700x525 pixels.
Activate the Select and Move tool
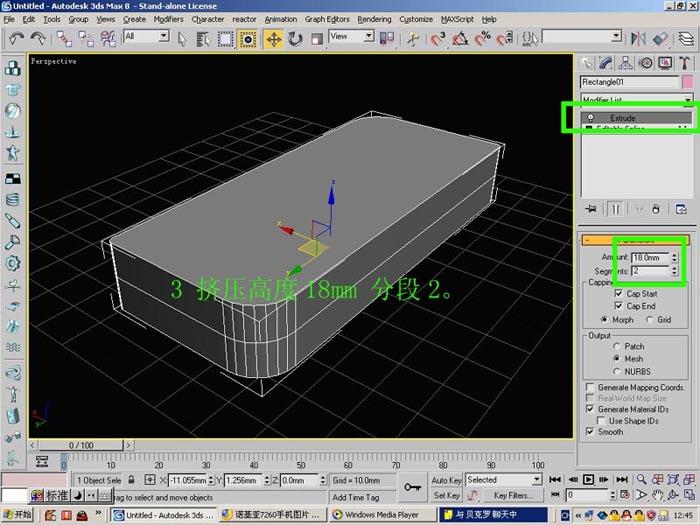pyautogui.click(x=274, y=39)
